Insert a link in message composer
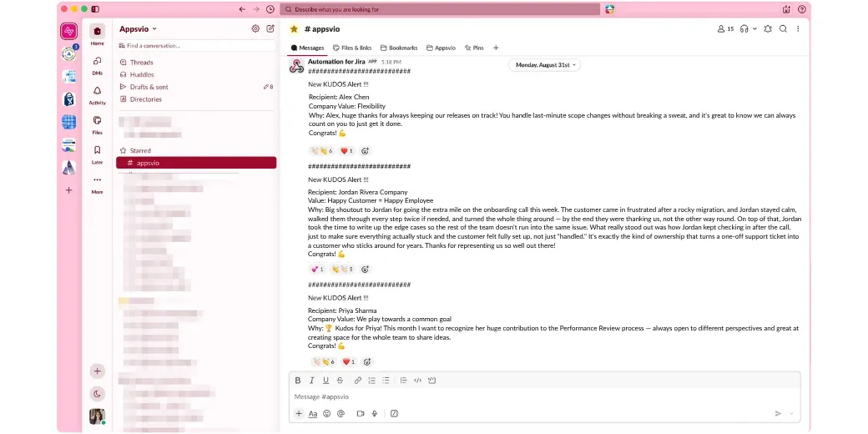868x434 pixels. point(357,381)
